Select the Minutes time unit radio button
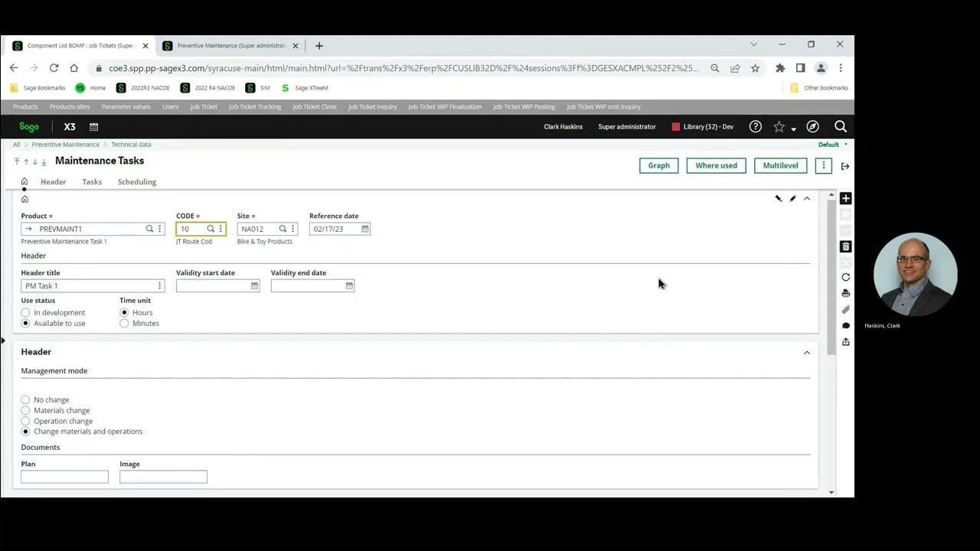The height and width of the screenshot is (551, 980). click(124, 324)
